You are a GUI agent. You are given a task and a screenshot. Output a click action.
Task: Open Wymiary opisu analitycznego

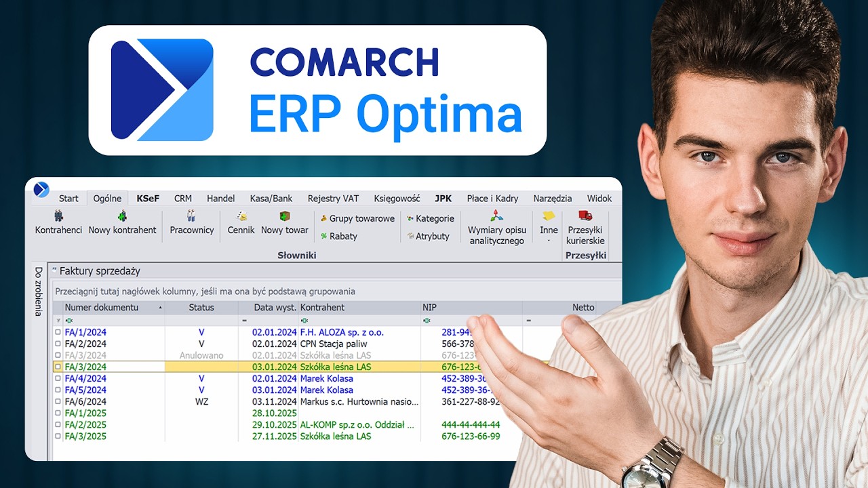[x=496, y=227]
